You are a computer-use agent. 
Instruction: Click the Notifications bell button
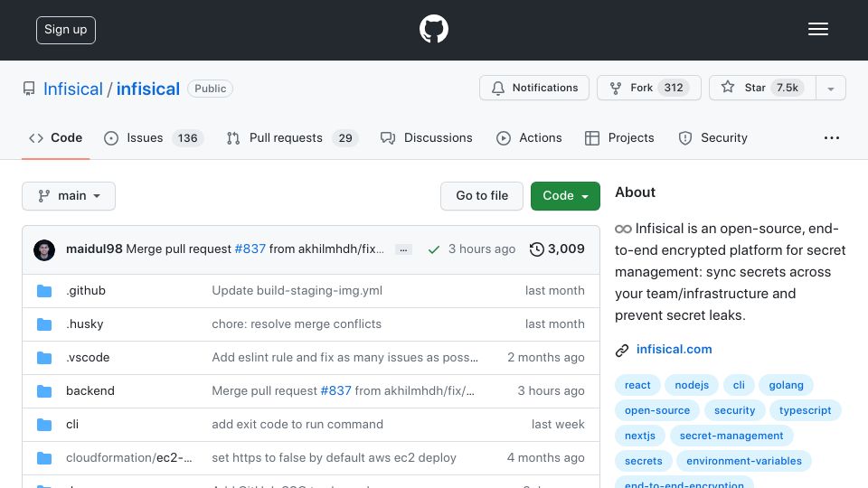pos(534,88)
